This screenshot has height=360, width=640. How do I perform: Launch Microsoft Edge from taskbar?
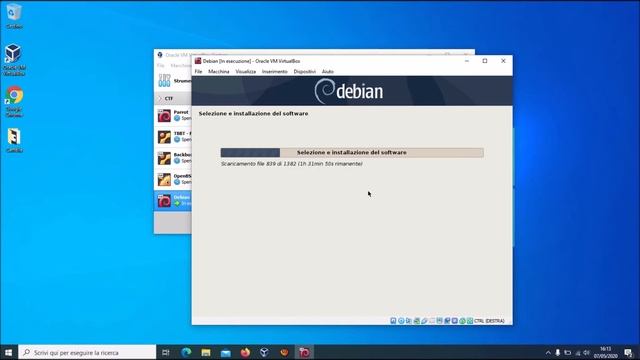coord(186,352)
